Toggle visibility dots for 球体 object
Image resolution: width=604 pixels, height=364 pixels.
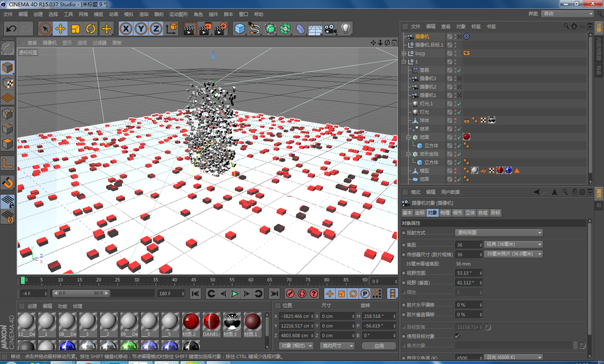click(455, 121)
